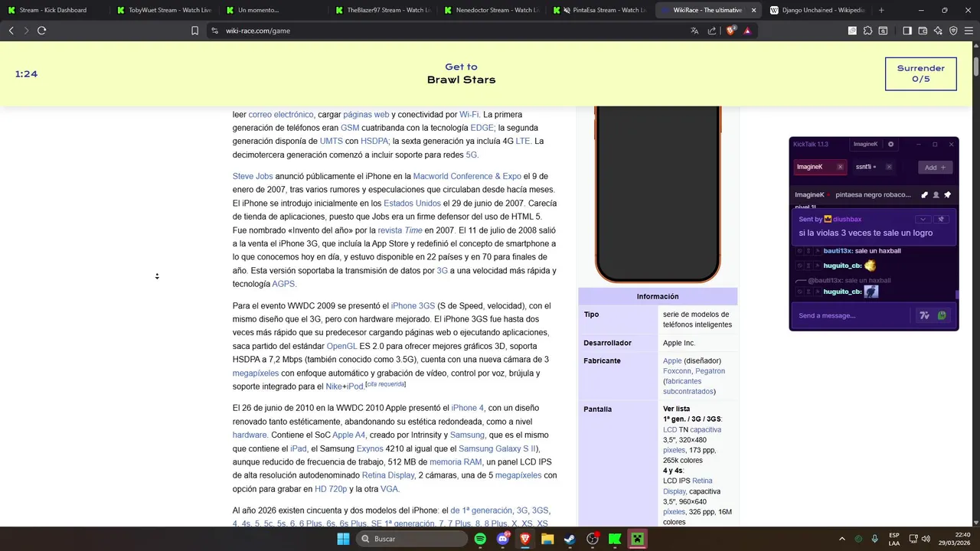Click the iPhone image in the infobox
The width and height of the screenshot is (980, 551).
coord(658,194)
